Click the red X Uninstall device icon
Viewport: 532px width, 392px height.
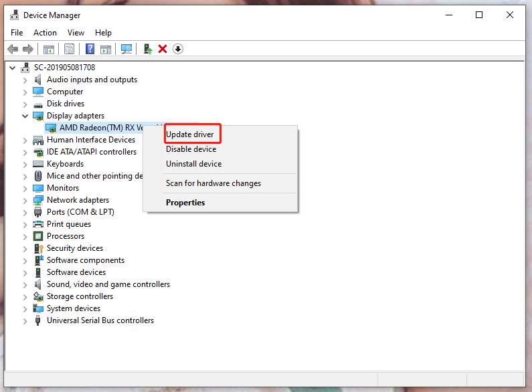click(163, 50)
